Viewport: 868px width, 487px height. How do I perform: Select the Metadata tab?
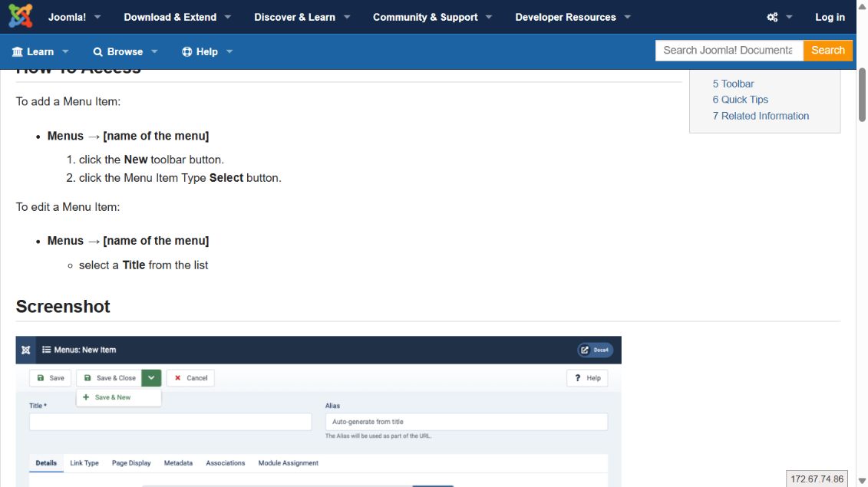pos(178,463)
